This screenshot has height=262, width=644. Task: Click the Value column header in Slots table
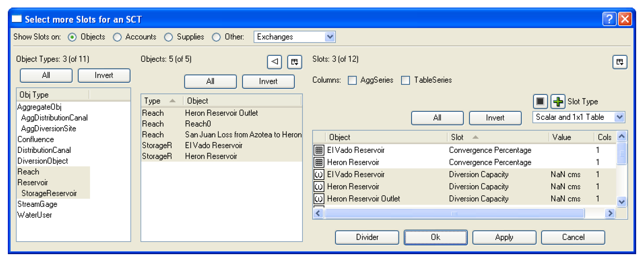click(x=571, y=137)
